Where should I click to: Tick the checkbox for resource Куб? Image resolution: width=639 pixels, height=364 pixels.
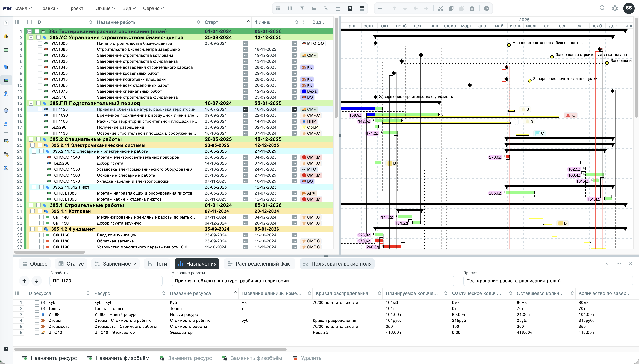pyautogui.click(x=37, y=302)
